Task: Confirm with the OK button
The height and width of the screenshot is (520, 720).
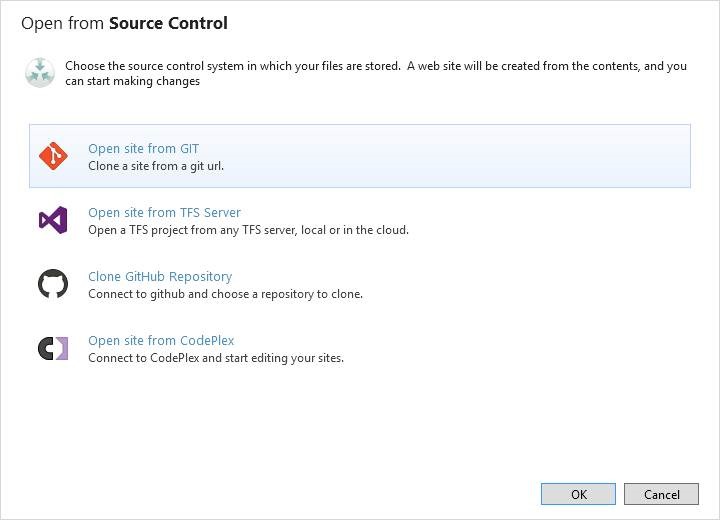Action: [x=578, y=494]
